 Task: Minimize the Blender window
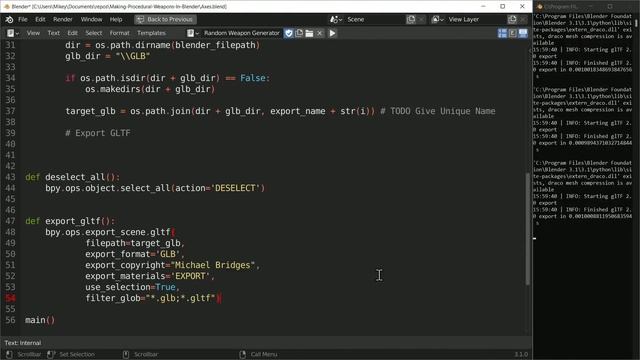483,6
